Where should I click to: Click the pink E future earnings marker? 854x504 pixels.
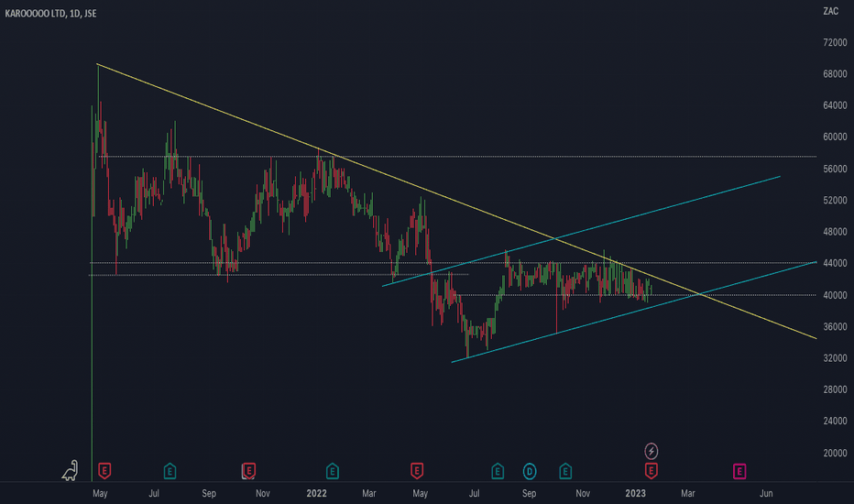pyautogui.click(x=739, y=471)
